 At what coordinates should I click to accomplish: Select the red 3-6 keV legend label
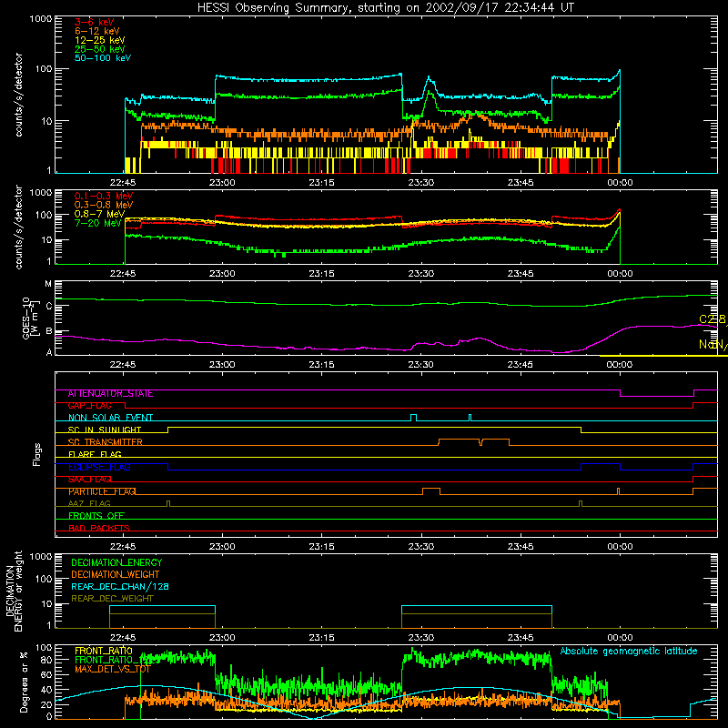[94, 22]
